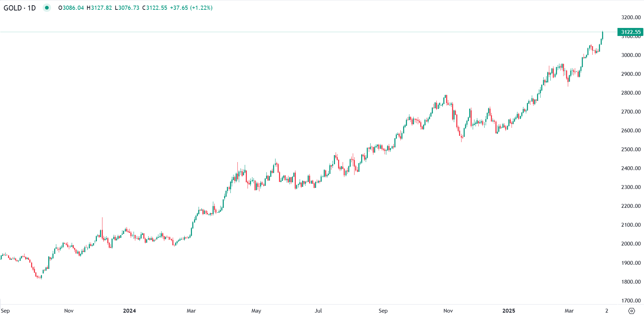Click the 2000.00 price scale label
Image resolution: width=644 pixels, height=336 pixels.
tap(631, 244)
